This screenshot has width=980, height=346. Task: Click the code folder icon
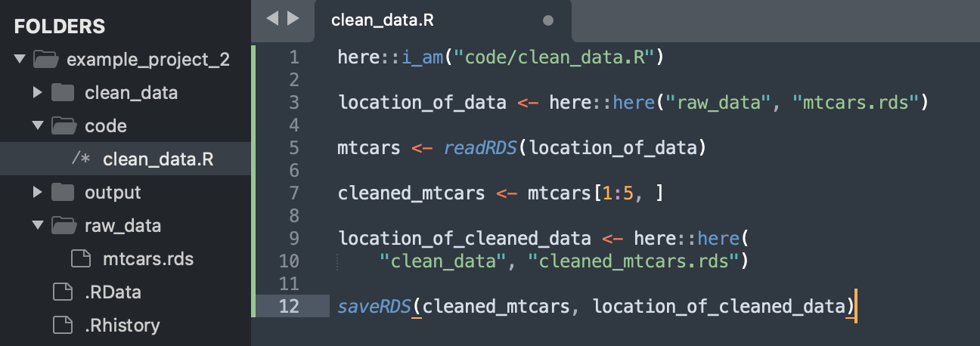64,126
